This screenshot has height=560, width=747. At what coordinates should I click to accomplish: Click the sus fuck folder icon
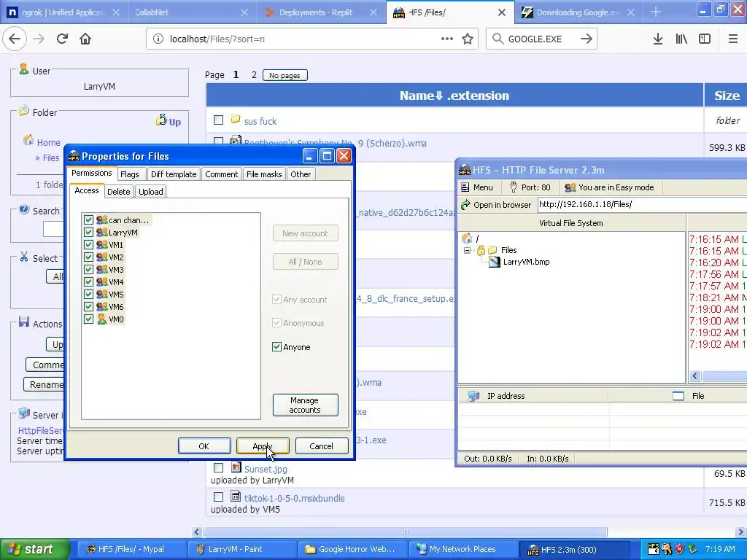(236, 119)
